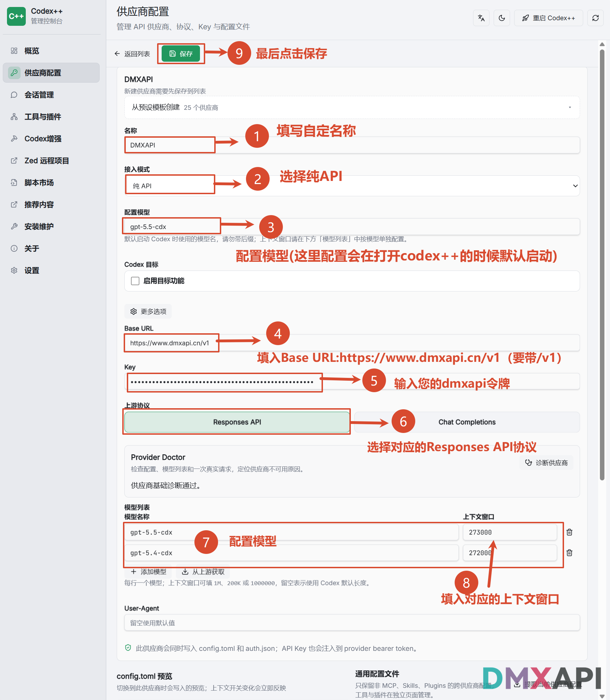Open 脚本市场 from the sidebar
This screenshot has height=700, width=610.
[51, 183]
